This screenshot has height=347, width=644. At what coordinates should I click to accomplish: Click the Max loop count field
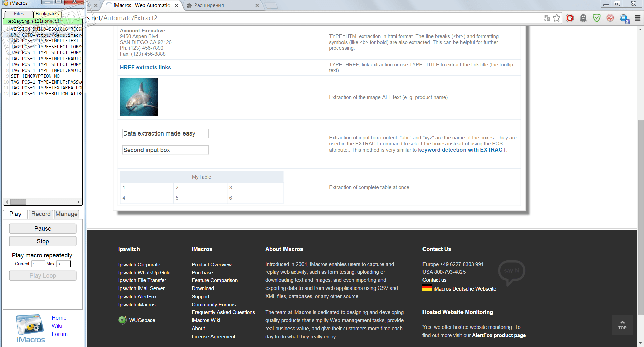click(64, 264)
